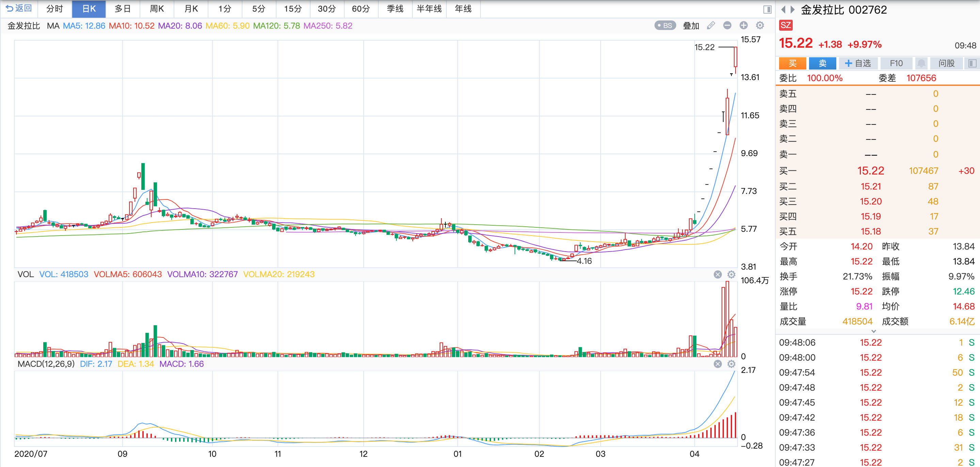Click the blue 卖 sell button
The image size is (980, 467).
[822, 63]
